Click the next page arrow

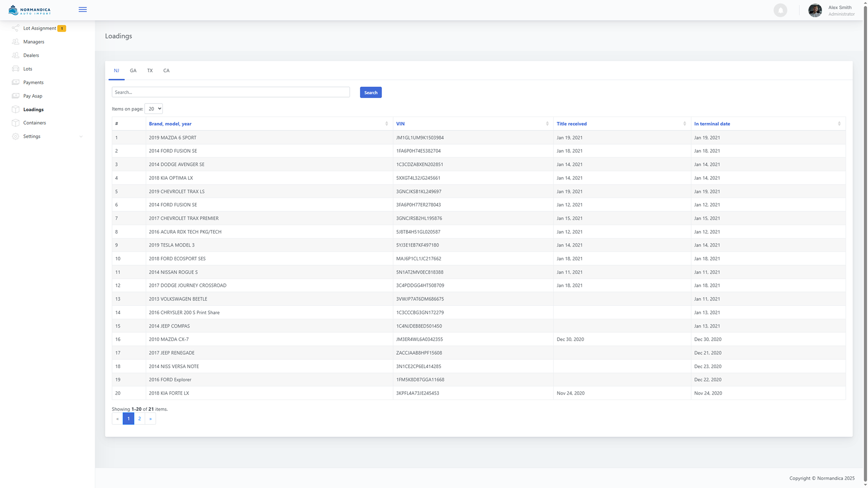(151, 419)
